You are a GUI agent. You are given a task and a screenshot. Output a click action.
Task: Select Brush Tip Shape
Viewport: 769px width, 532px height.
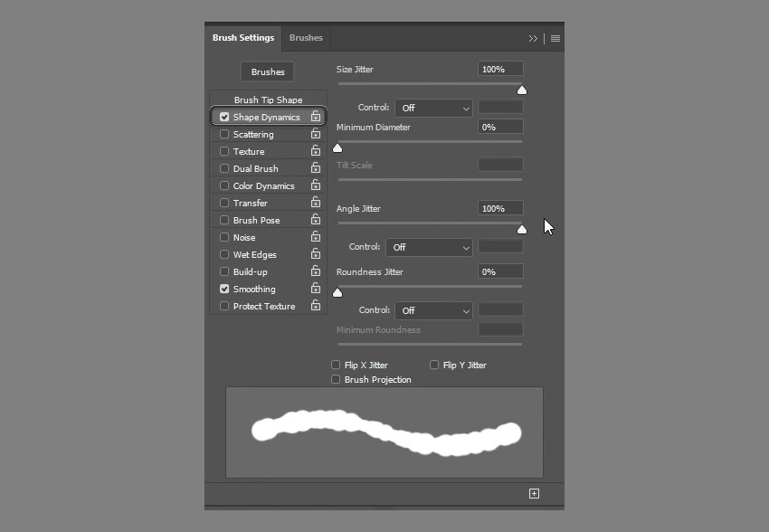click(x=267, y=98)
